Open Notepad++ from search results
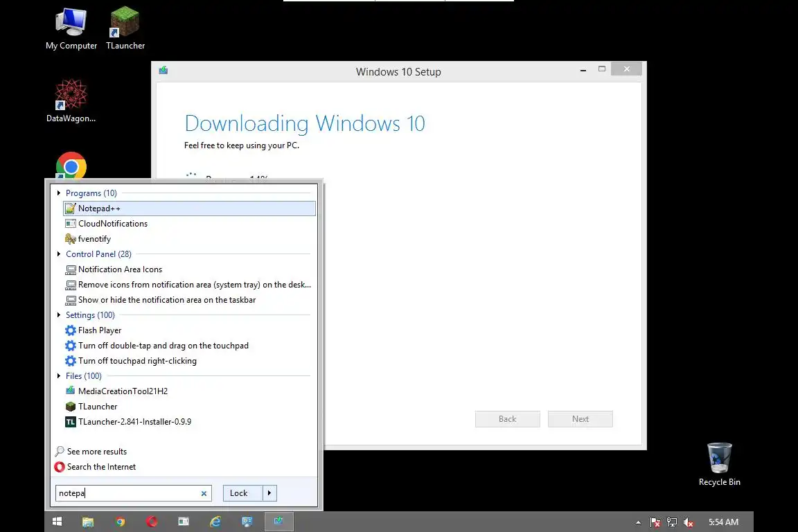The height and width of the screenshot is (532, 798). tap(189, 209)
